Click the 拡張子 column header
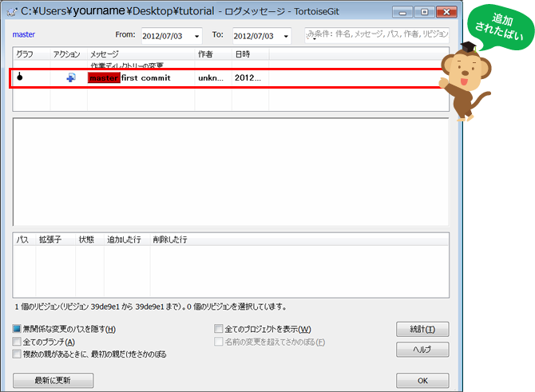The image size is (535, 392). click(x=55, y=240)
